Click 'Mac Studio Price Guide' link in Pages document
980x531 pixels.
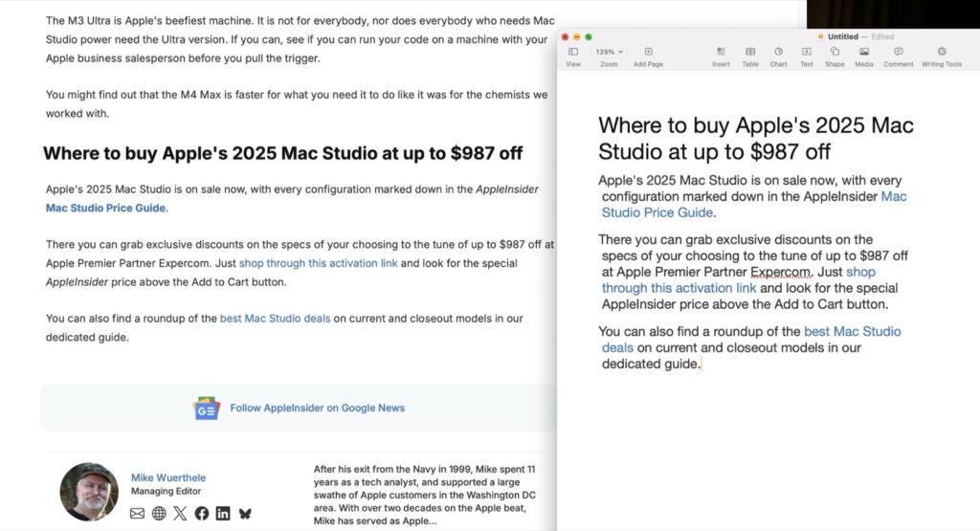(x=754, y=205)
